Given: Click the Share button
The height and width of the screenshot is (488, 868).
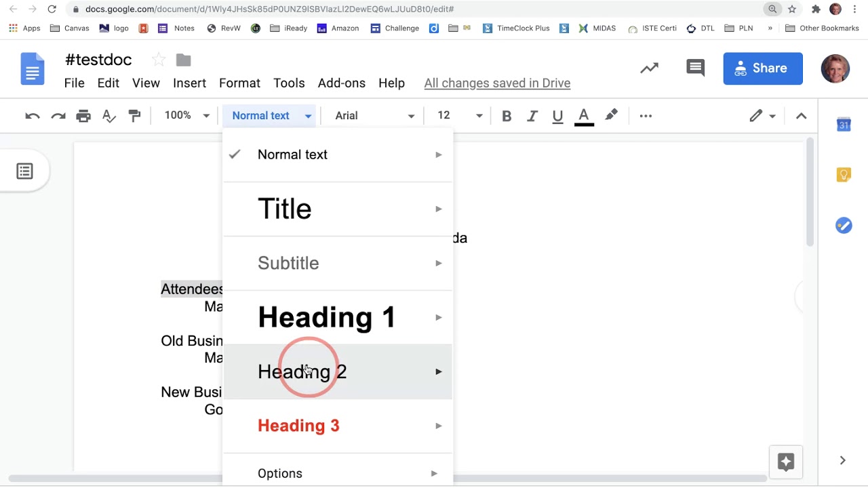Looking at the screenshot, I should [763, 68].
